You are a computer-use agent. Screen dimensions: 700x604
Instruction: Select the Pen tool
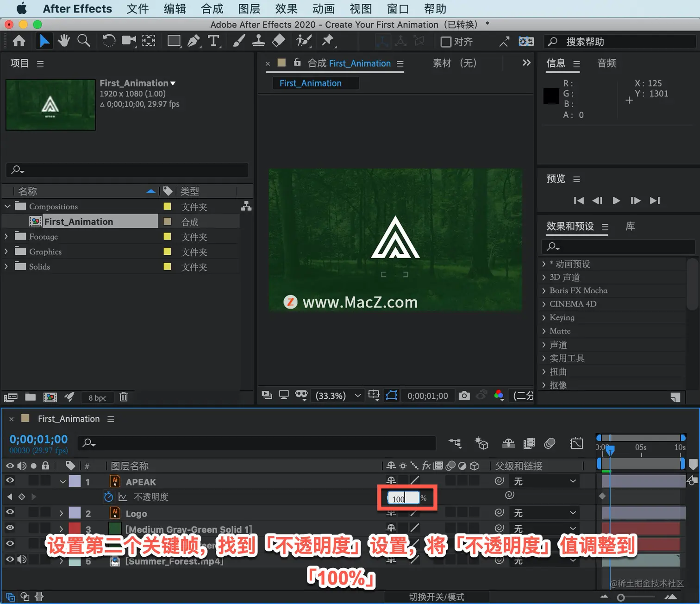coord(194,41)
